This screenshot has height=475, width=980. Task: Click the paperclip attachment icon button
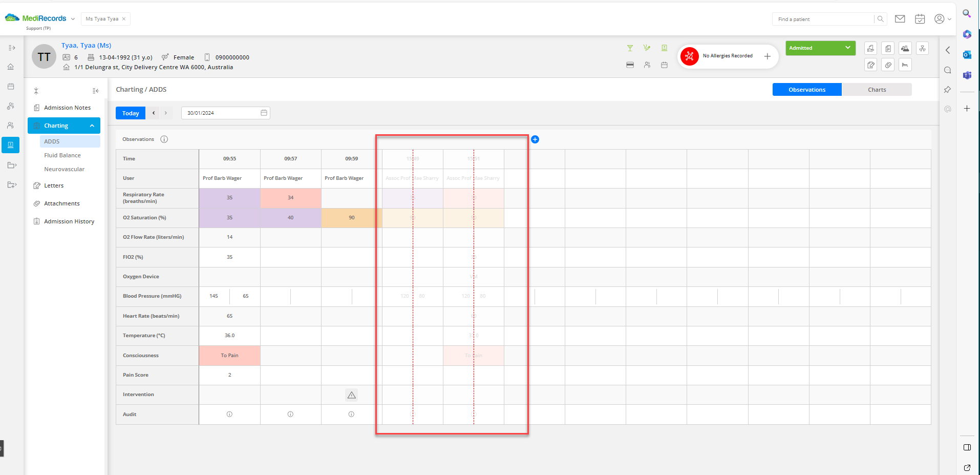(x=888, y=65)
